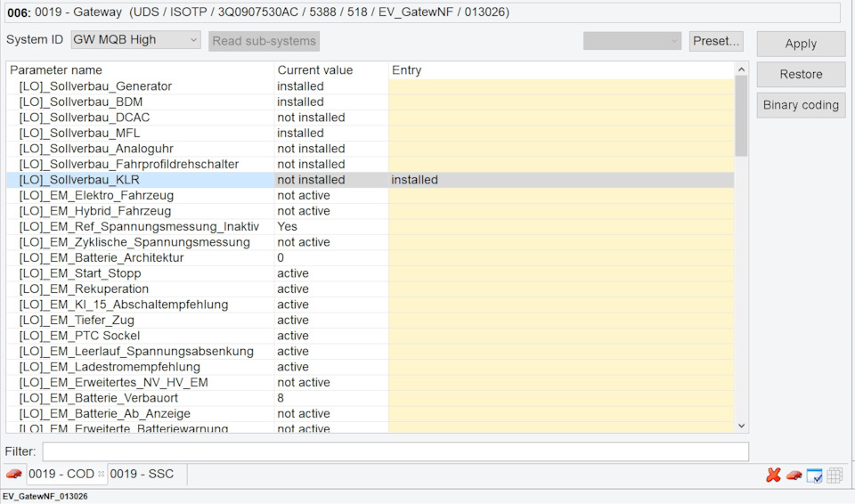855x504 pixels.
Task: Select the [LO]_EM_Batterie_Architektur parameter
Action: [102, 257]
